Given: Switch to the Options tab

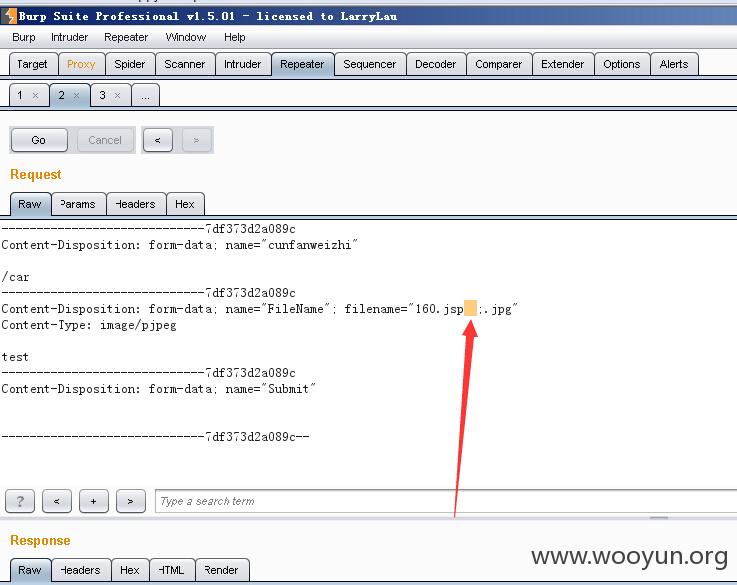Looking at the screenshot, I should pyautogui.click(x=622, y=64).
